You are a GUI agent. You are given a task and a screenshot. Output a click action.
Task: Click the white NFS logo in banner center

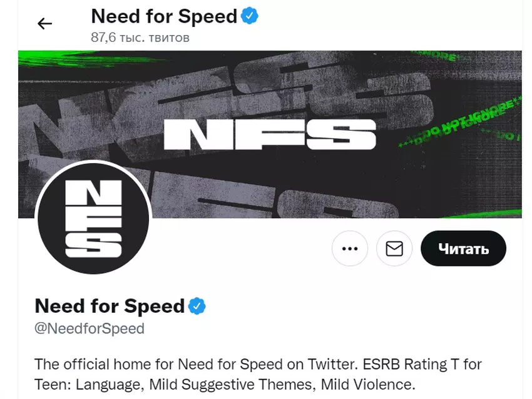pos(269,134)
